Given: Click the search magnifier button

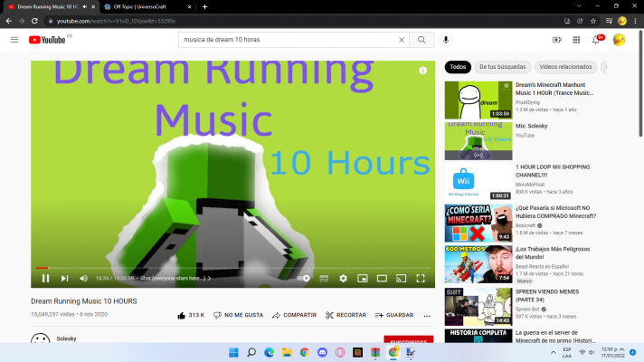Looking at the screenshot, I should (421, 40).
